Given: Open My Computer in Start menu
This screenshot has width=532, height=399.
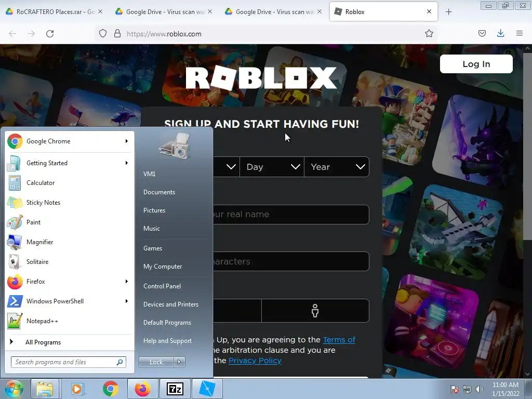Looking at the screenshot, I should (x=163, y=267).
